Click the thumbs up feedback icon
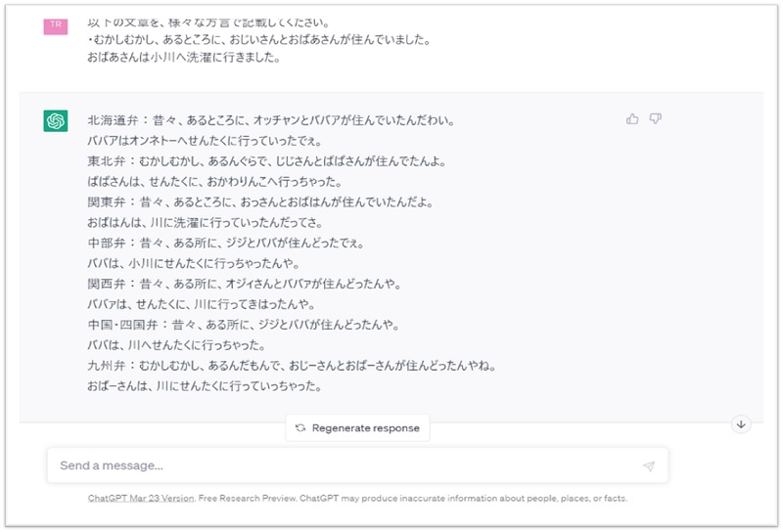 click(632, 119)
